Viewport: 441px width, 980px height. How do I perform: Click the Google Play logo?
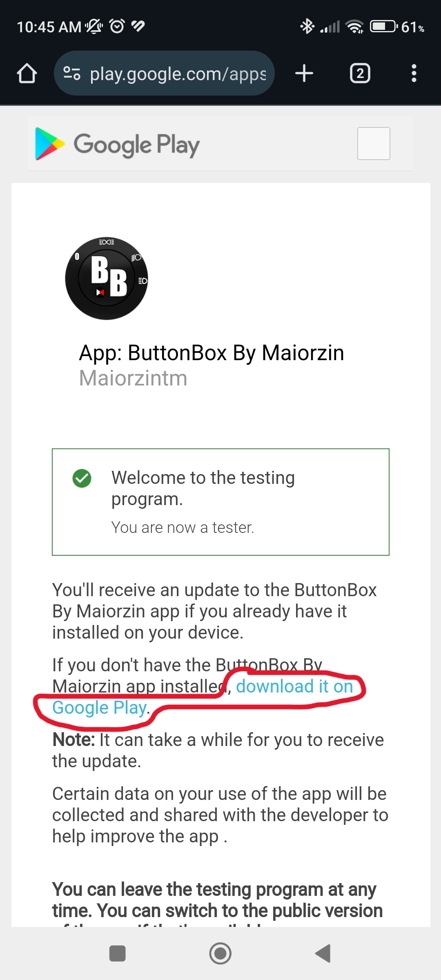coord(118,144)
